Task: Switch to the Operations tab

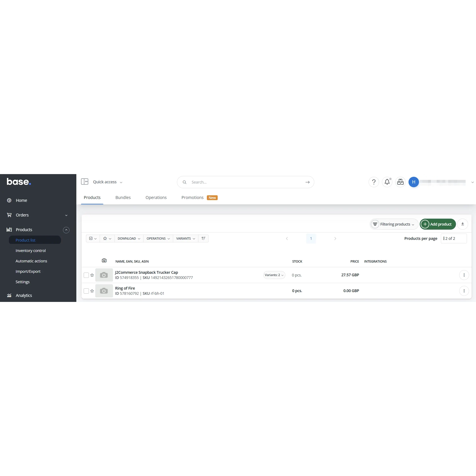Action: point(156,197)
